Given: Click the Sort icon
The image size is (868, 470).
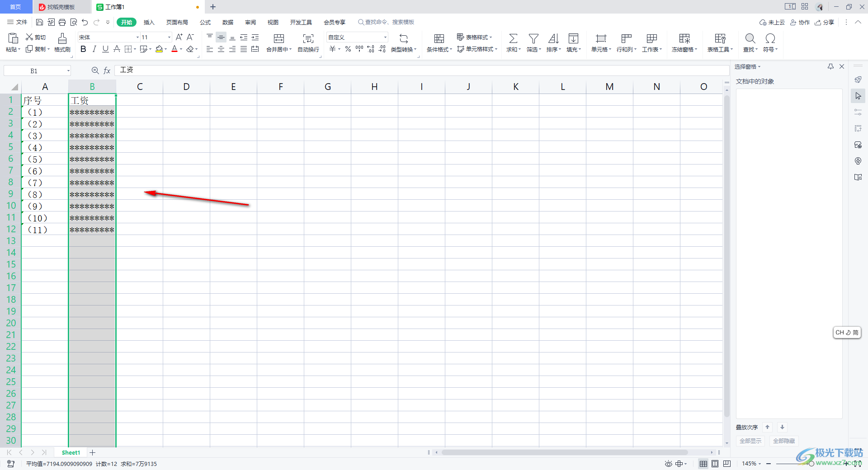Looking at the screenshot, I should click(x=553, y=38).
